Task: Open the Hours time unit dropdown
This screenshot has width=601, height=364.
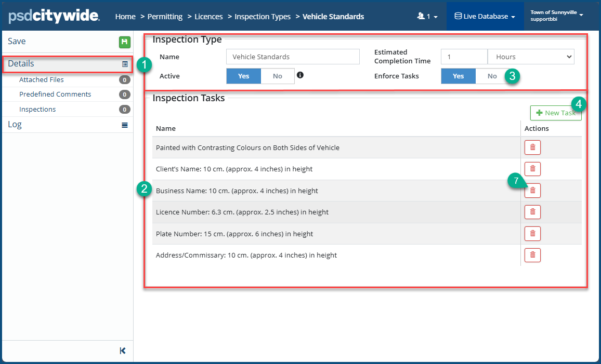Action: coord(530,57)
